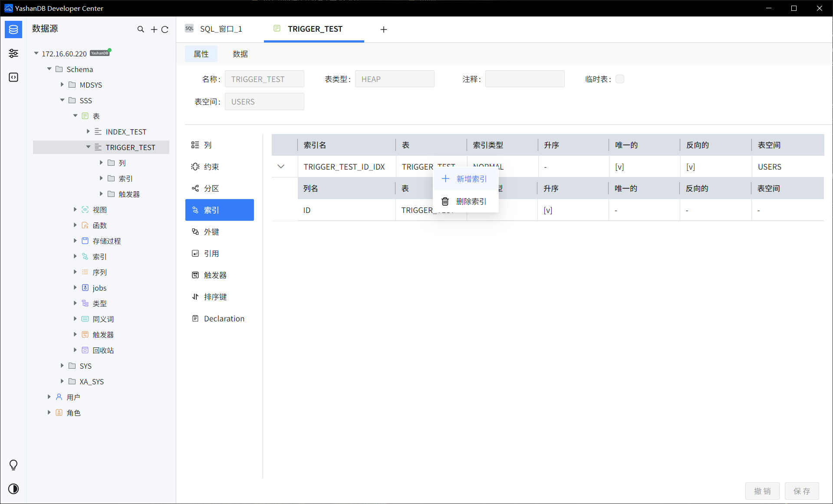Click the 撤销 undo button
833x504 pixels.
tap(762, 491)
